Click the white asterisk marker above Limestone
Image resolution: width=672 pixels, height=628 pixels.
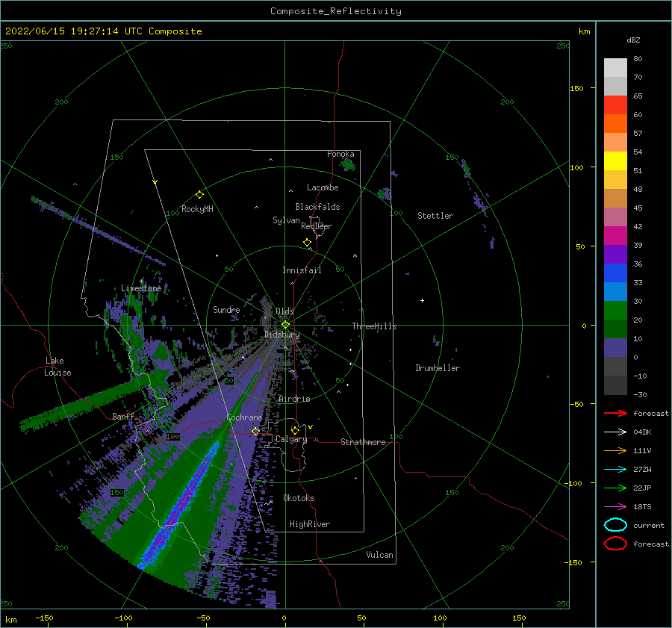[x=141, y=282]
